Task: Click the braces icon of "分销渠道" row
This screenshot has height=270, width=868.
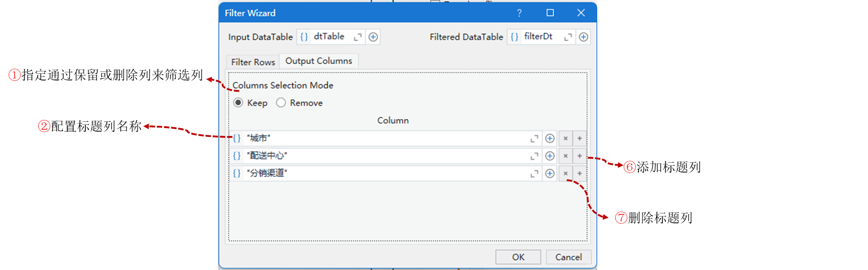Action: (237, 173)
